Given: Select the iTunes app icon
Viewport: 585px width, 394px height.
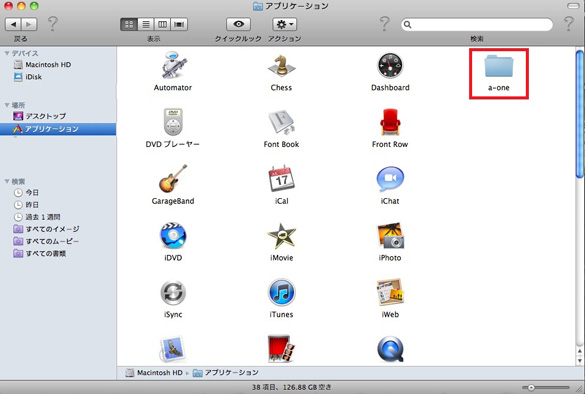Looking at the screenshot, I should [x=281, y=293].
